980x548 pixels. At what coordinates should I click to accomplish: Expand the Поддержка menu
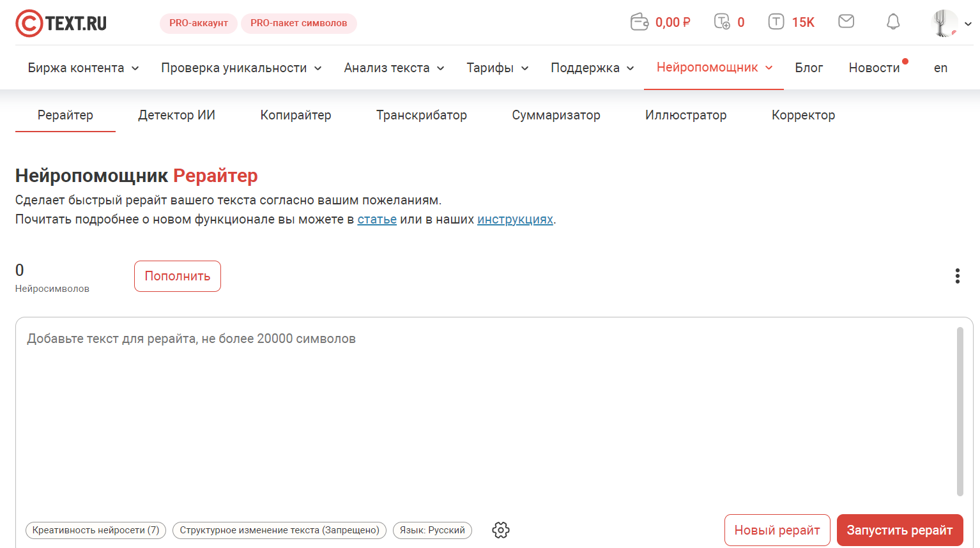pos(592,68)
